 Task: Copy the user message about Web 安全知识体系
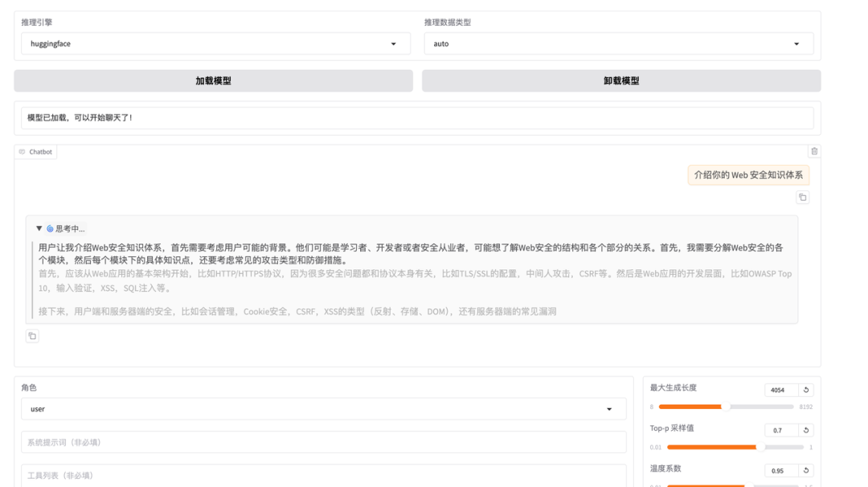pos(803,198)
